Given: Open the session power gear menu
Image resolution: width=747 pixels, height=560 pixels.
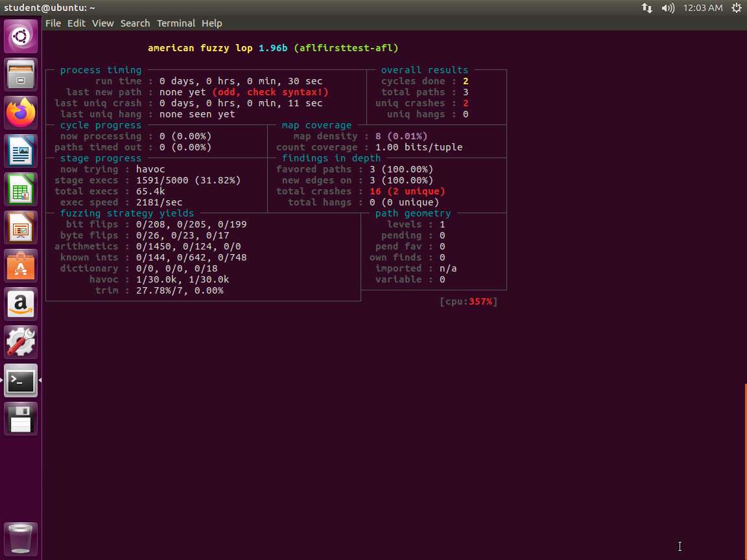Looking at the screenshot, I should tap(737, 8).
